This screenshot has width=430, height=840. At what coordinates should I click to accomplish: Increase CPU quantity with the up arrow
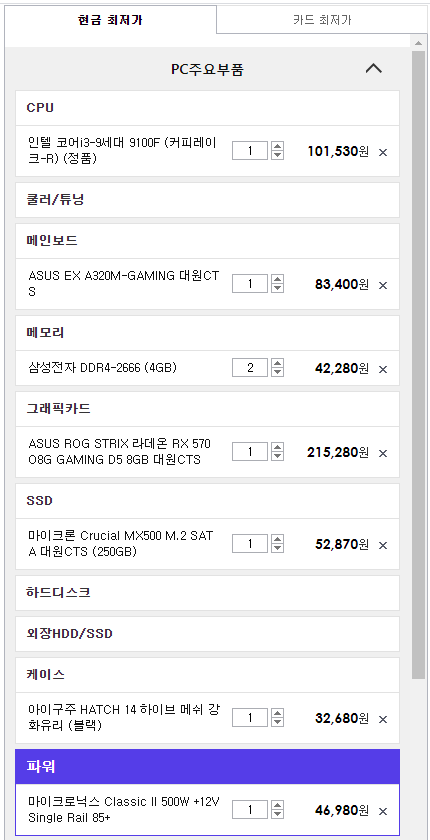(277, 146)
